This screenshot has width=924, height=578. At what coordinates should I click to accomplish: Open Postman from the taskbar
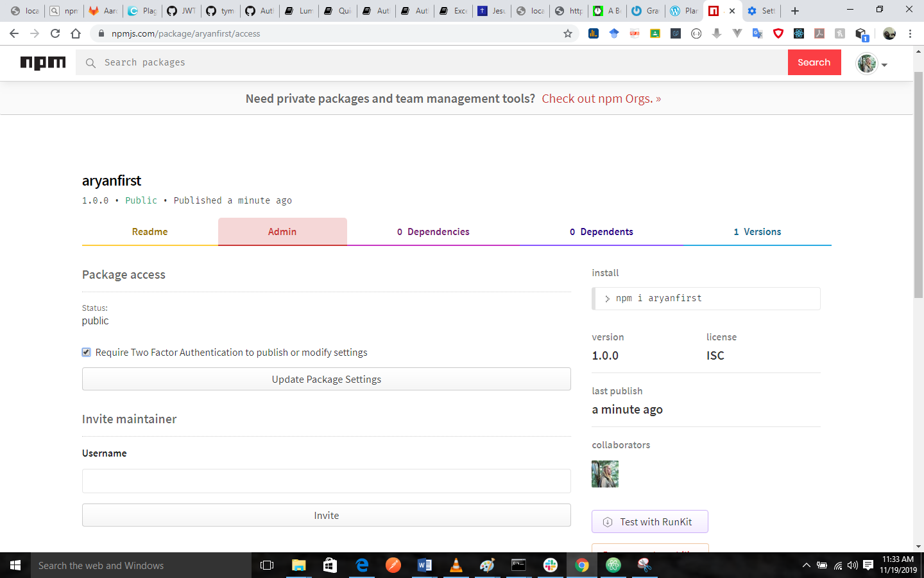[393, 565]
